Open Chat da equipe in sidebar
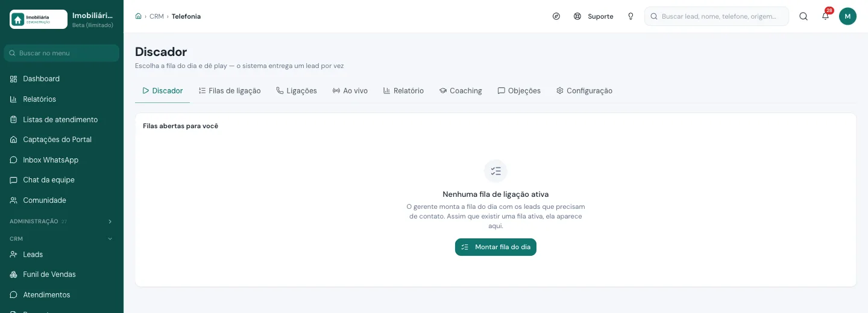868x313 pixels. point(61,180)
